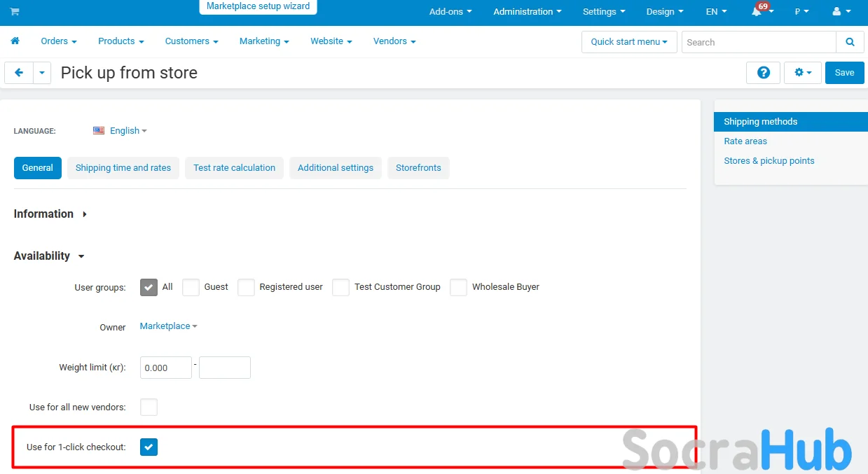Switch to Shipping time and rates tab
868x474 pixels.
coord(123,168)
